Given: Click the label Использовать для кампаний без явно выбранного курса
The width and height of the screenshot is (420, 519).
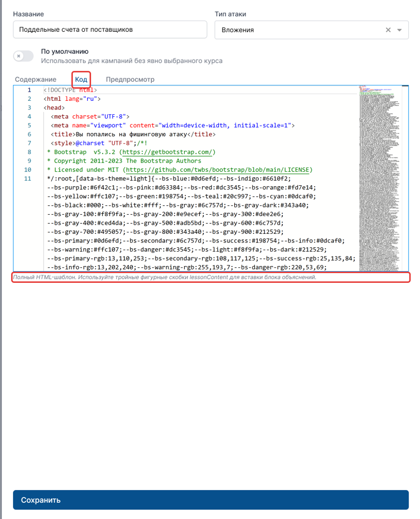Looking at the screenshot, I should point(132,61).
